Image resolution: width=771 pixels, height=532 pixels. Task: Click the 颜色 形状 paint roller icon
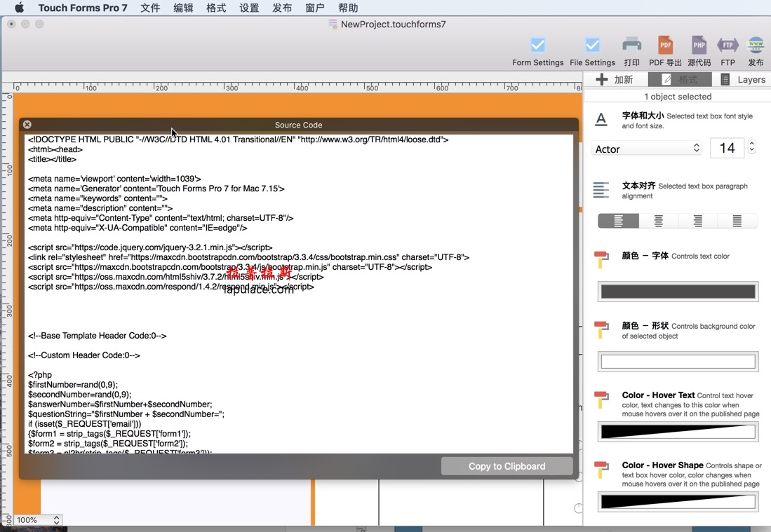pyautogui.click(x=601, y=329)
